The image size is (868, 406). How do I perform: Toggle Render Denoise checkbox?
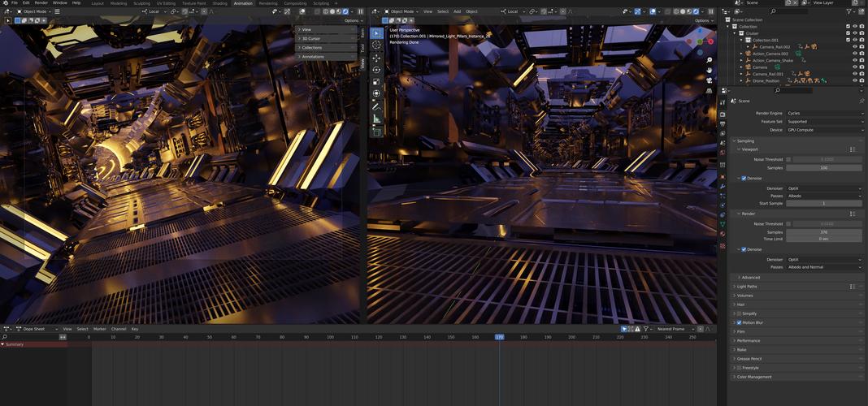tap(744, 249)
